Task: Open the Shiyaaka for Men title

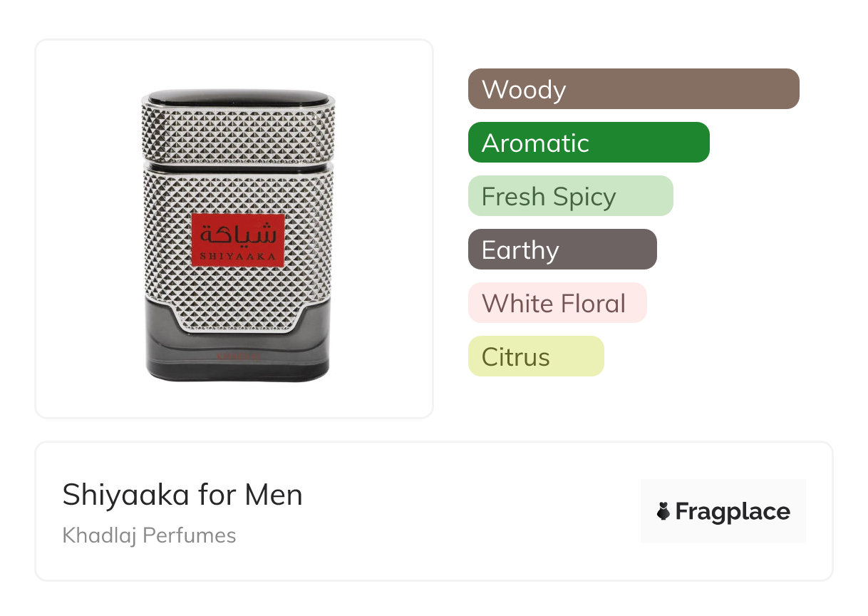Action: pyautogui.click(x=182, y=495)
